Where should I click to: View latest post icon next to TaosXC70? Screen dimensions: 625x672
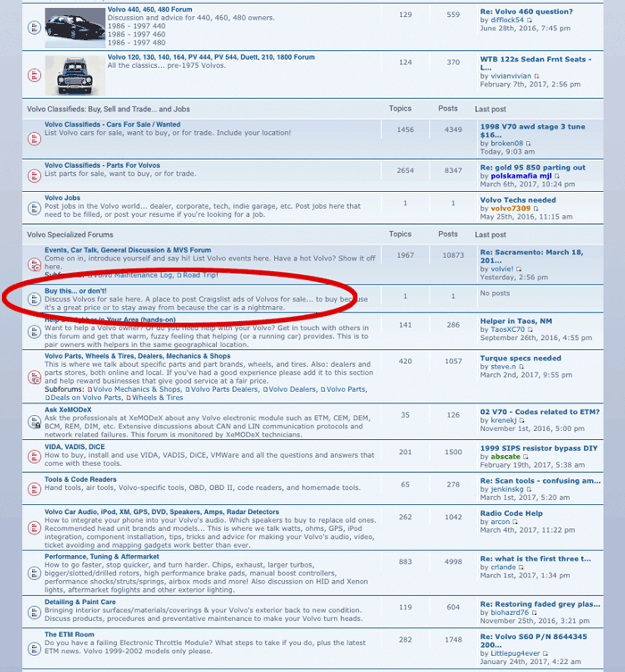coord(530,329)
